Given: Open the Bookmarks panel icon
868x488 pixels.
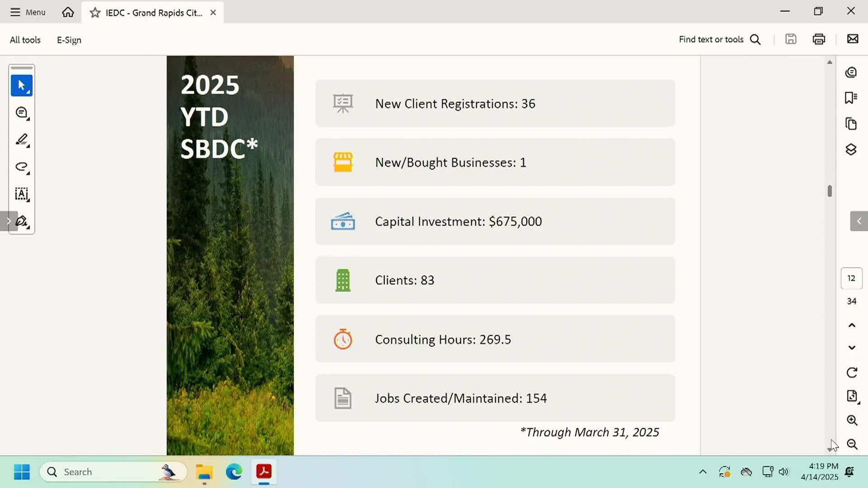Looking at the screenshot, I should pos(851,98).
